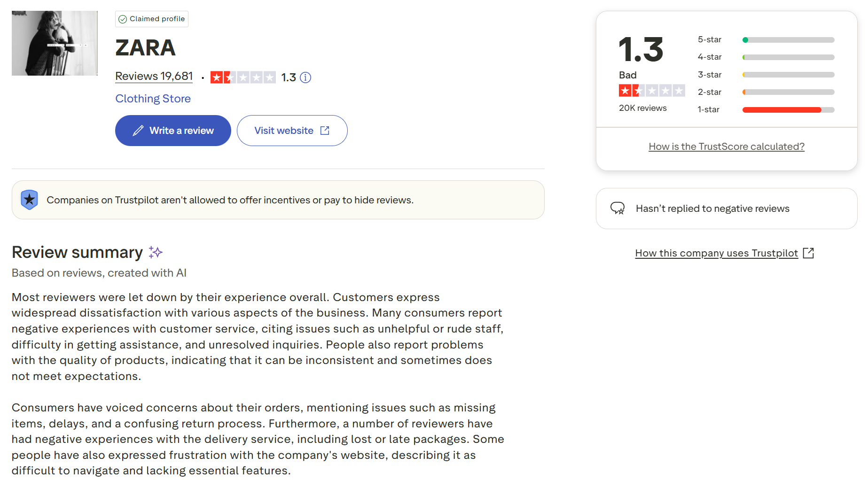Click the 2-star rating label
868x480 pixels.
tap(709, 92)
